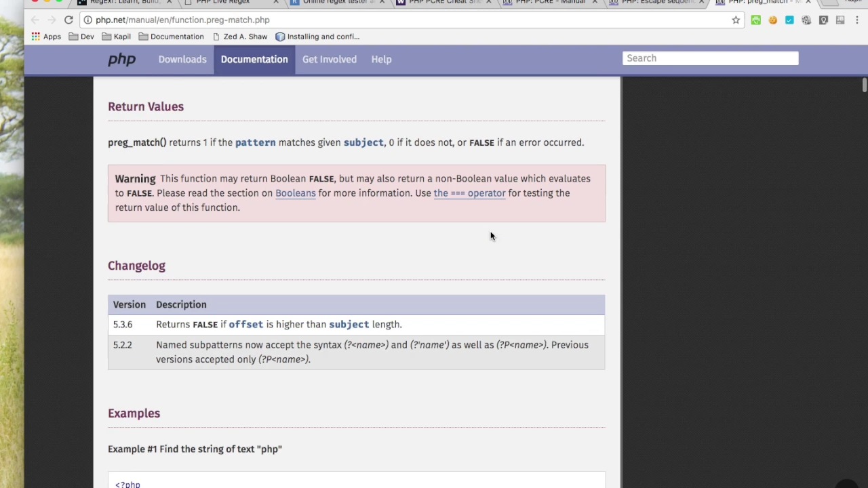Image resolution: width=868 pixels, height=488 pixels.
Task: Open Zed A. Shaw bookmark
Action: tap(240, 37)
